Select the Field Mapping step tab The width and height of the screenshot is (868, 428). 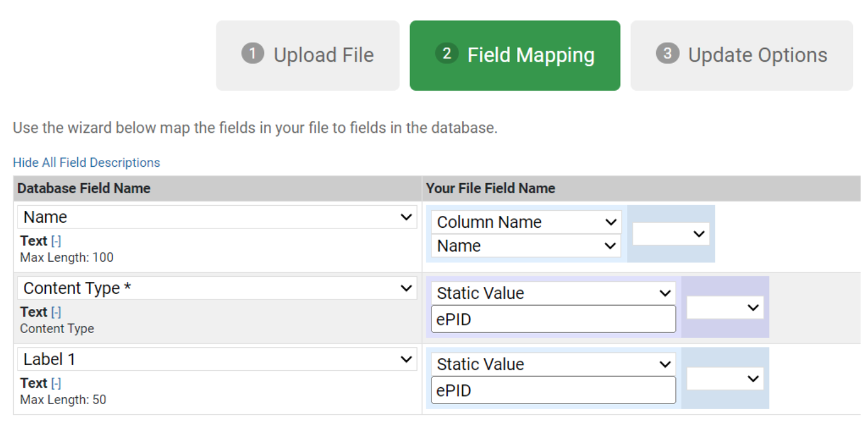coord(515,55)
